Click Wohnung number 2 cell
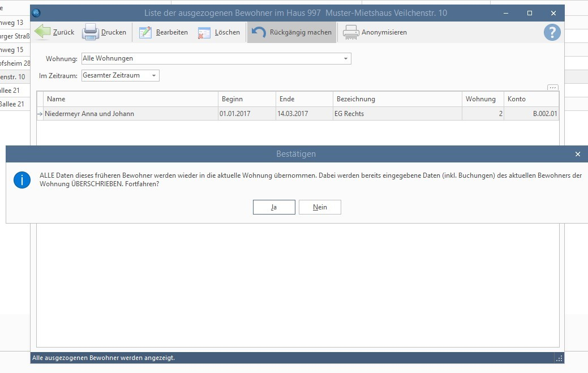 (x=483, y=114)
